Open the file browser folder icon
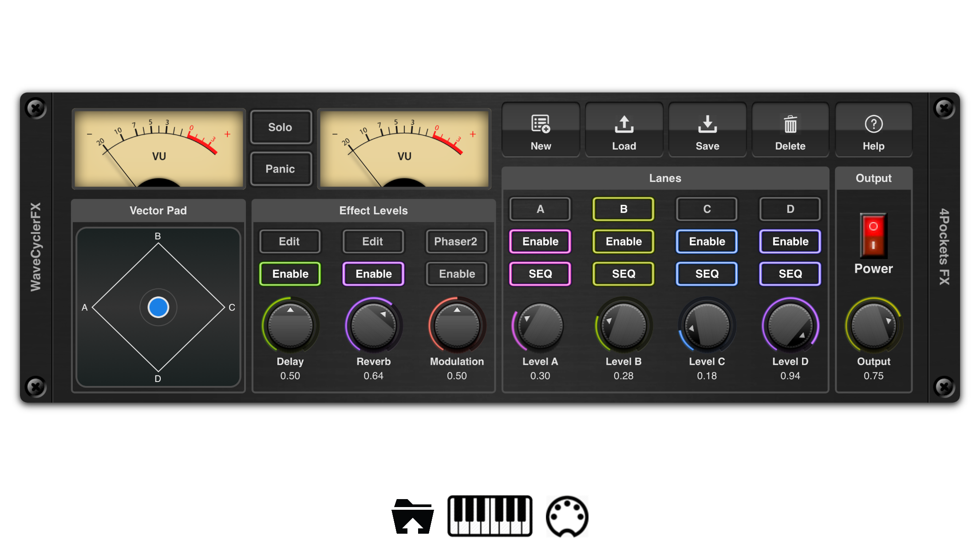Image resolution: width=980 pixels, height=551 pixels. point(413,516)
